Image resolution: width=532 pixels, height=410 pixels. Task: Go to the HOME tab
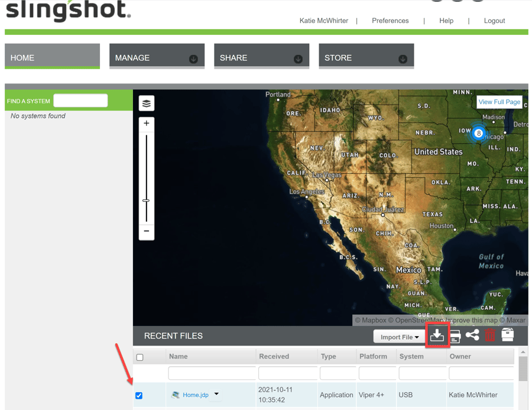click(x=52, y=57)
